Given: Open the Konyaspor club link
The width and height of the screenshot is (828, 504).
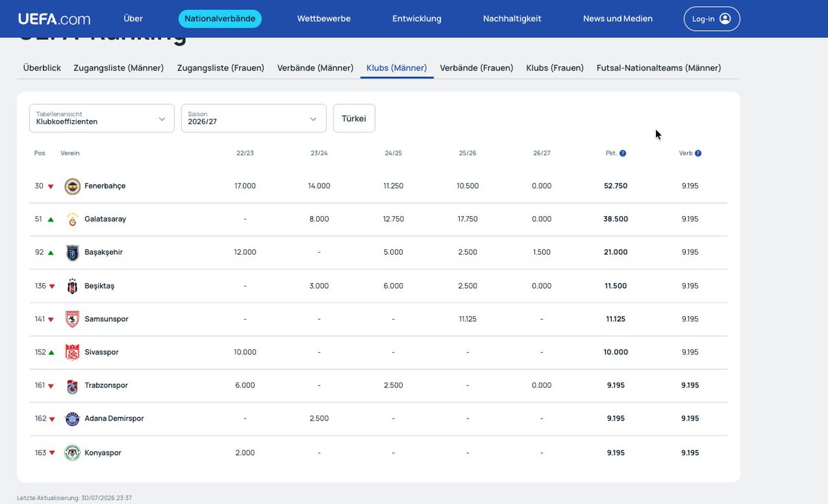Looking at the screenshot, I should tap(103, 453).
